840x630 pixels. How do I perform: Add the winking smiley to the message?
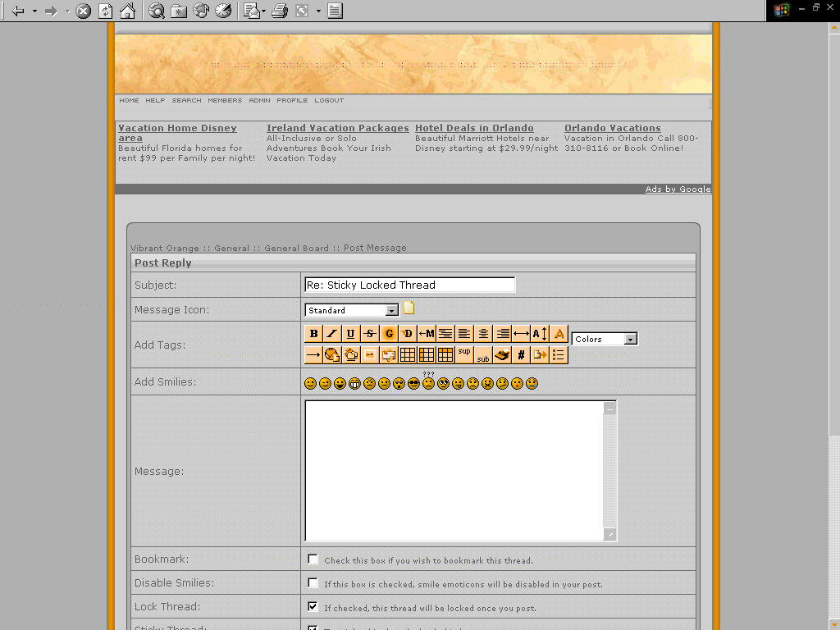click(x=323, y=382)
